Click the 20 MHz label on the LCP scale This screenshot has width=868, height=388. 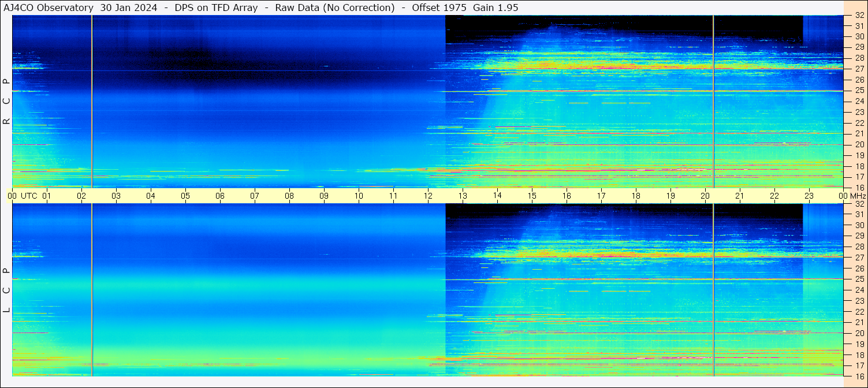pos(859,333)
